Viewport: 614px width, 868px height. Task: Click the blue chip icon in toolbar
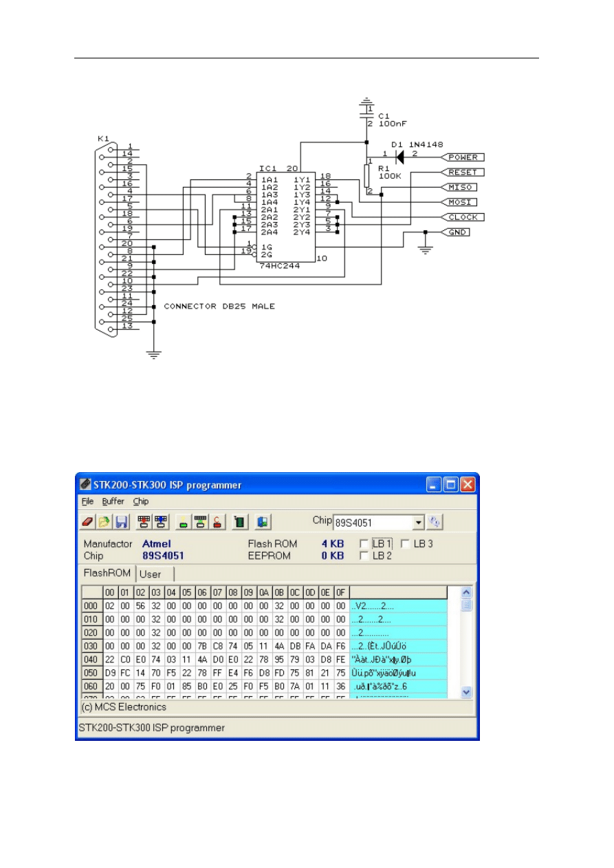point(160,522)
